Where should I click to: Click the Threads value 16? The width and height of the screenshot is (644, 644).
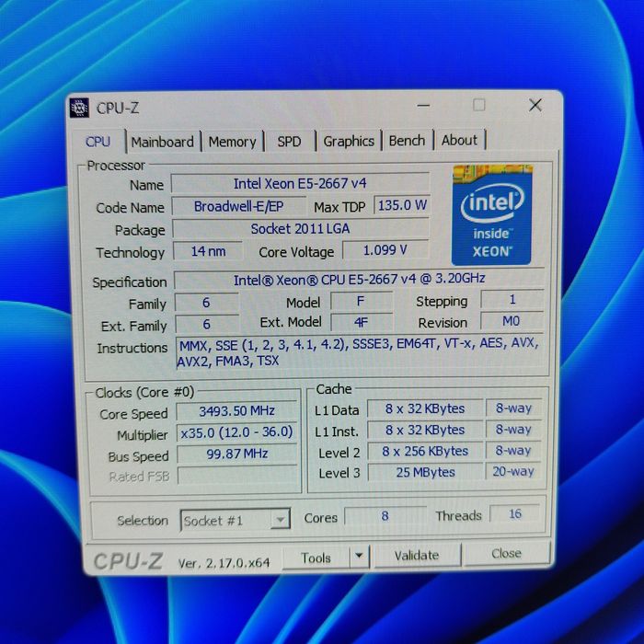515,513
